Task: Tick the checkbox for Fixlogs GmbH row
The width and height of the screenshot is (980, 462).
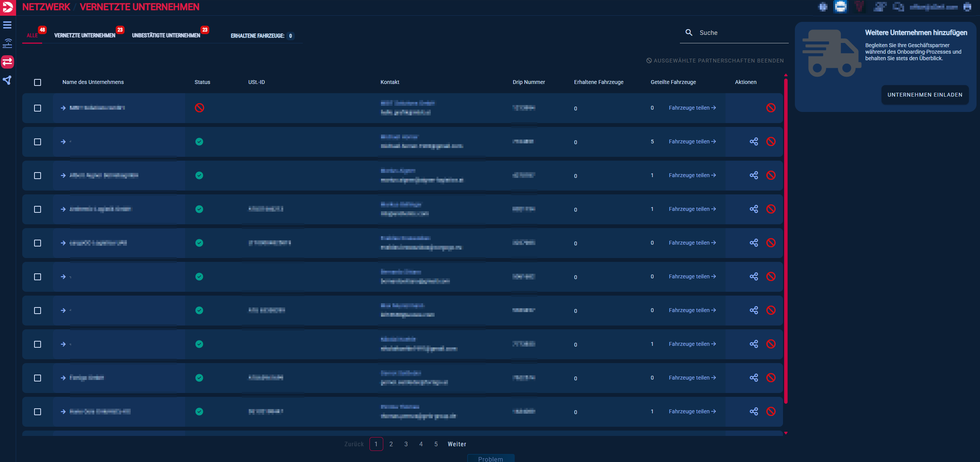Action: pos(38,378)
